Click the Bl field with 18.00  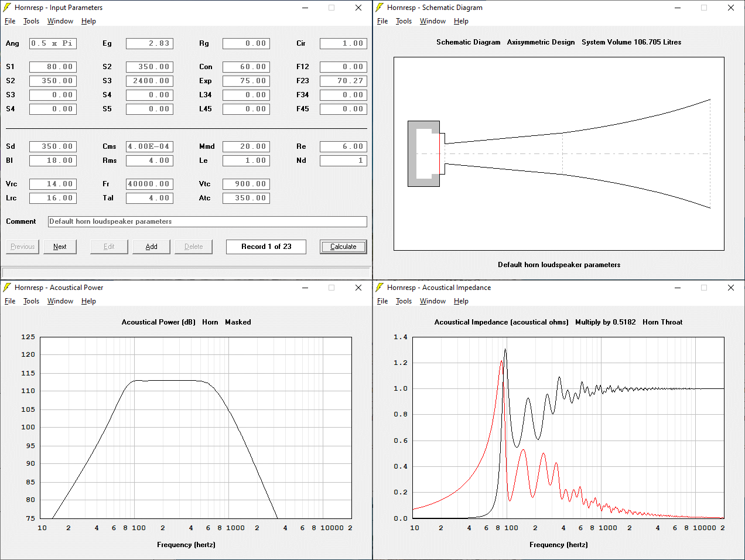[x=53, y=161]
